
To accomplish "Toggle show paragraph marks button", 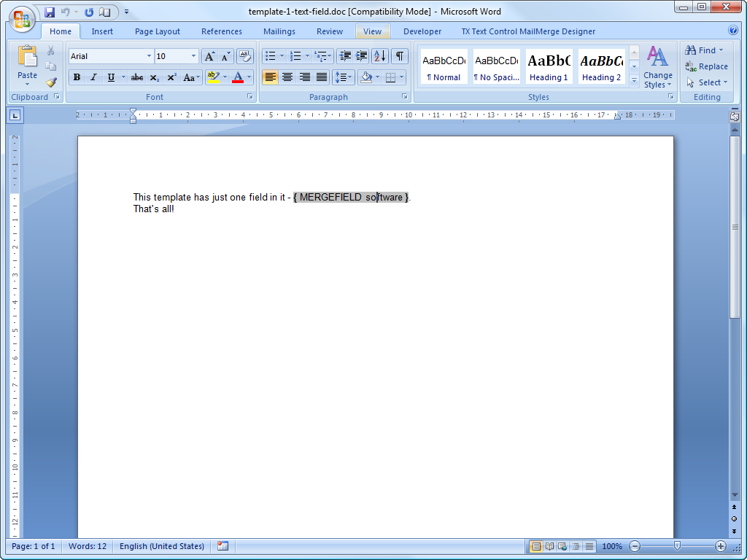I will tap(400, 56).
